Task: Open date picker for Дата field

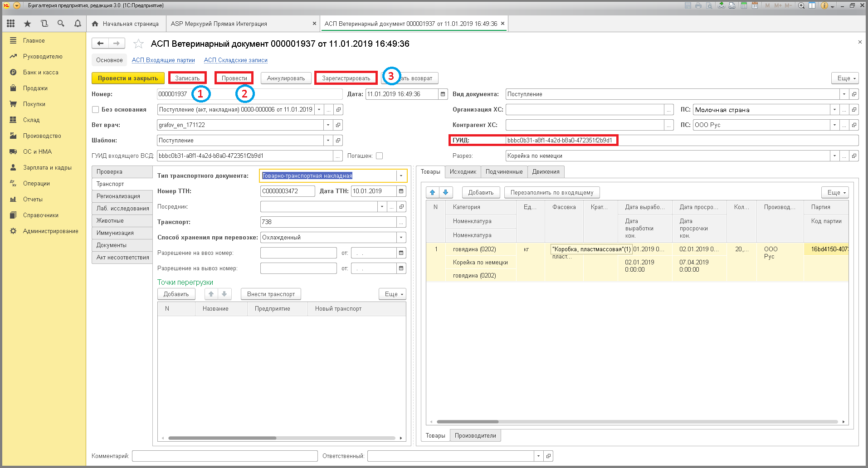Action: [x=443, y=94]
